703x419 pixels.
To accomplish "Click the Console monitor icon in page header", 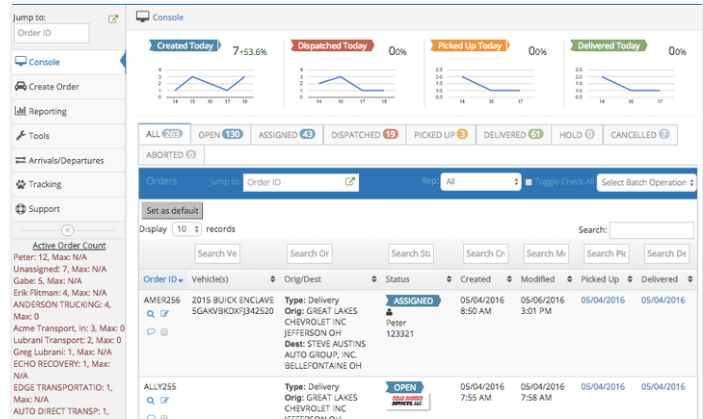I will [x=143, y=17].
